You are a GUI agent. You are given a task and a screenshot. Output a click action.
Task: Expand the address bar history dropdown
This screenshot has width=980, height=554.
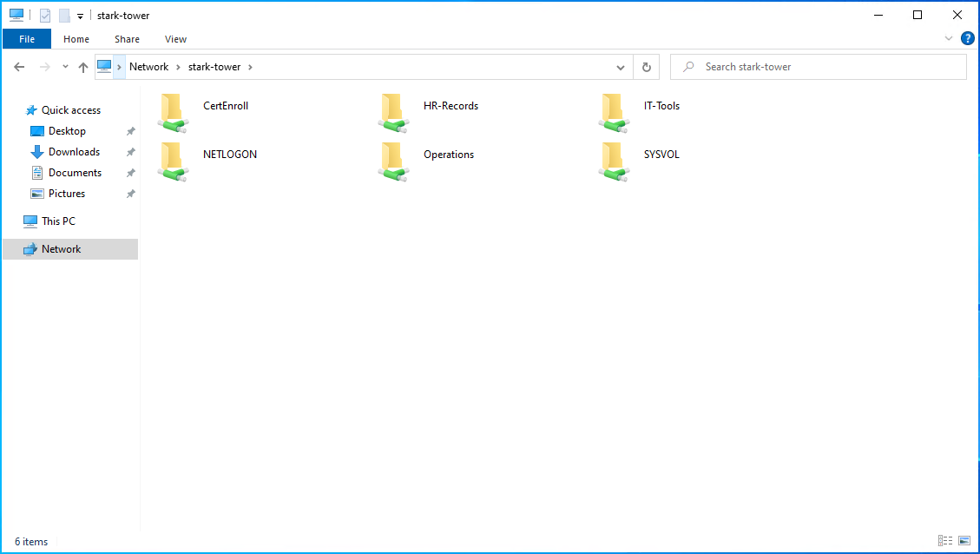620,67
